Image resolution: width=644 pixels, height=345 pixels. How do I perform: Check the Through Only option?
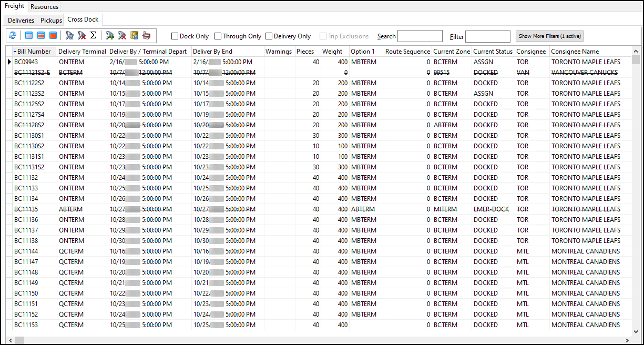(218, 36)
